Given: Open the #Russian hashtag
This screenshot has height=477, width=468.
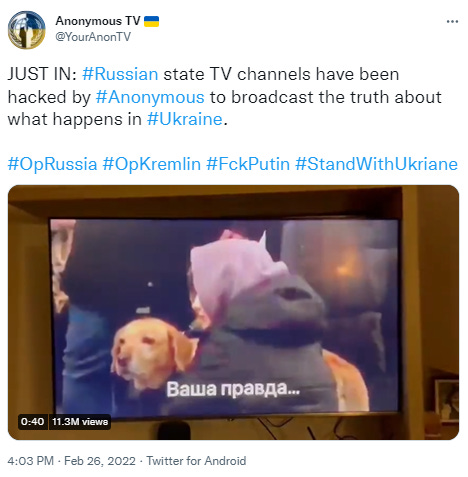Looking at the screenshot, I should tap(120, 74).
